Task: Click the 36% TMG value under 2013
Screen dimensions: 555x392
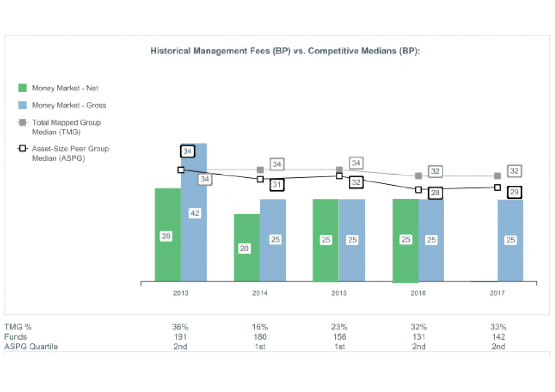Action: pos(180,327)
